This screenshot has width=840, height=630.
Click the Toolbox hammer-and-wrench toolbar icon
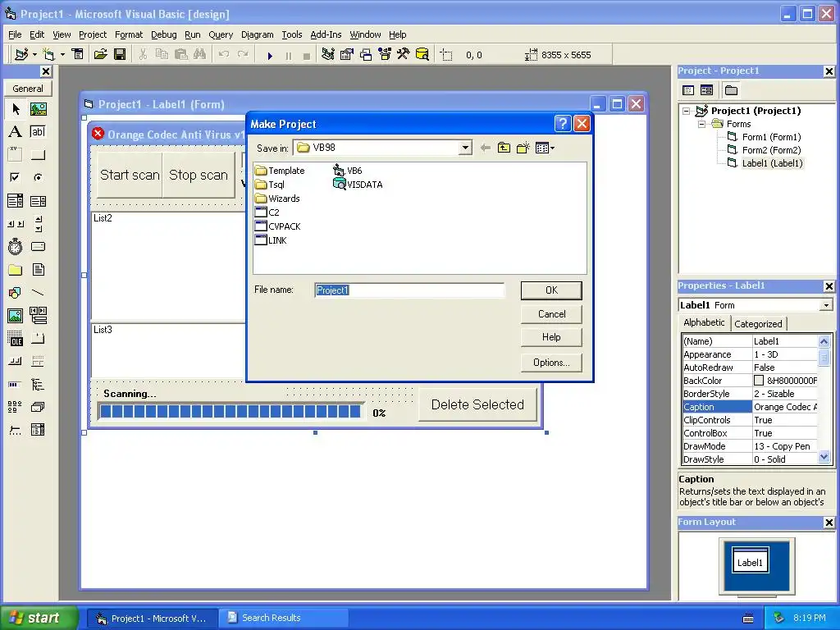[x=403, y=54]
